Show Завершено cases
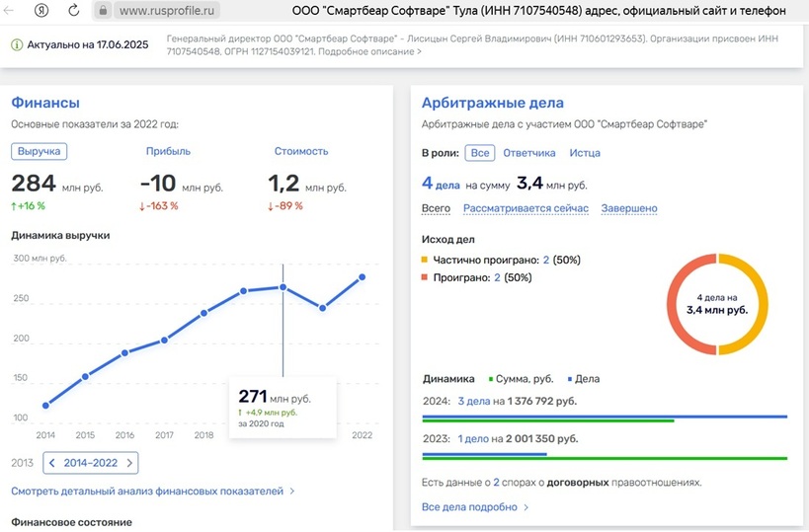The height and width of the screenshot is (532, 809). coord(629,208)
